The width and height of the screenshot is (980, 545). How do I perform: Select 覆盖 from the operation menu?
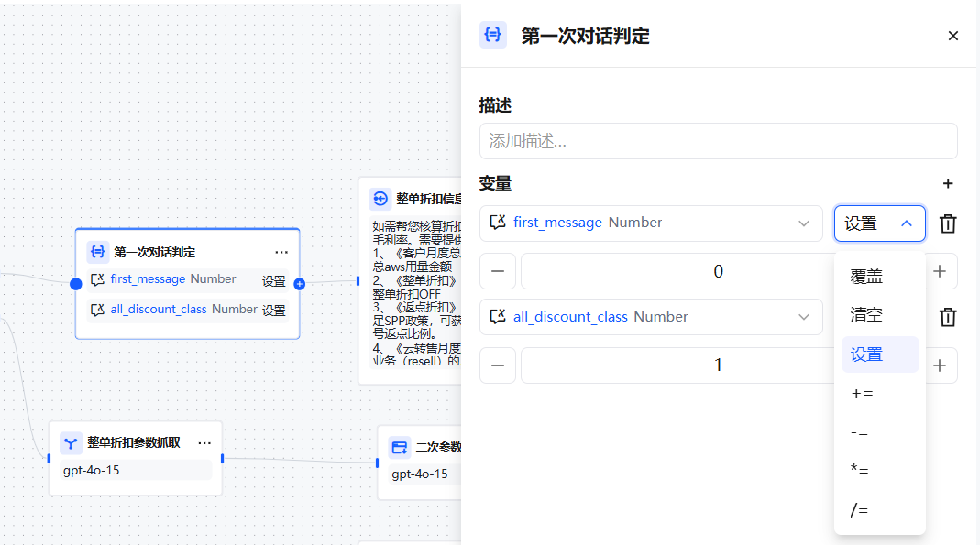[x=866, y=276]
